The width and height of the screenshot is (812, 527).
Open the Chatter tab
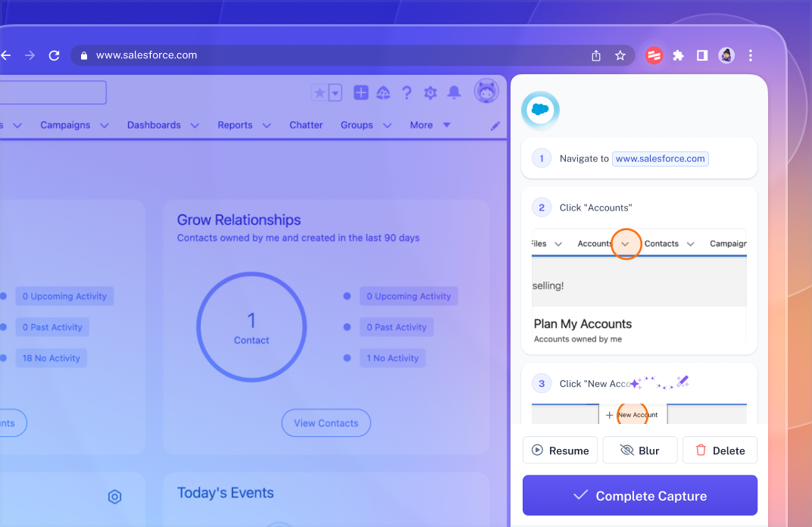(306, 125)
